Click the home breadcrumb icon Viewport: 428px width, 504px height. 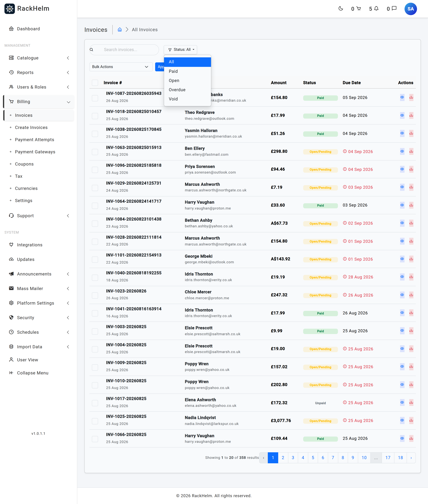120,30
